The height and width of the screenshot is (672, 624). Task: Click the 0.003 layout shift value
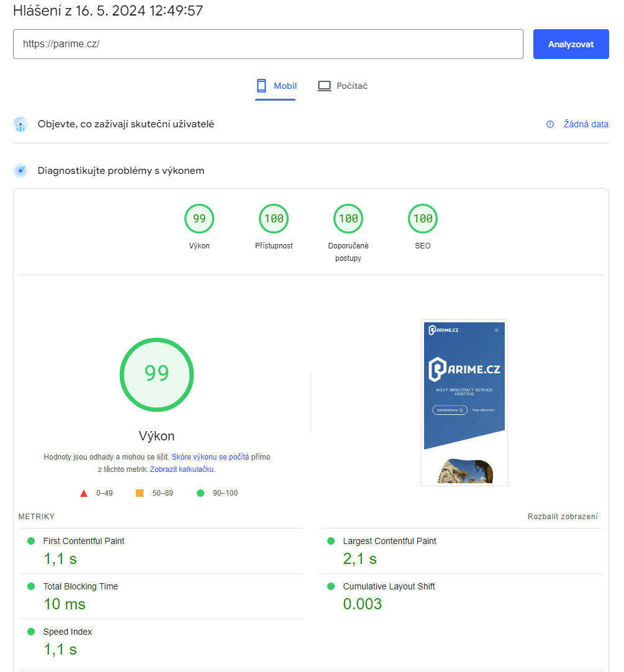363,604
